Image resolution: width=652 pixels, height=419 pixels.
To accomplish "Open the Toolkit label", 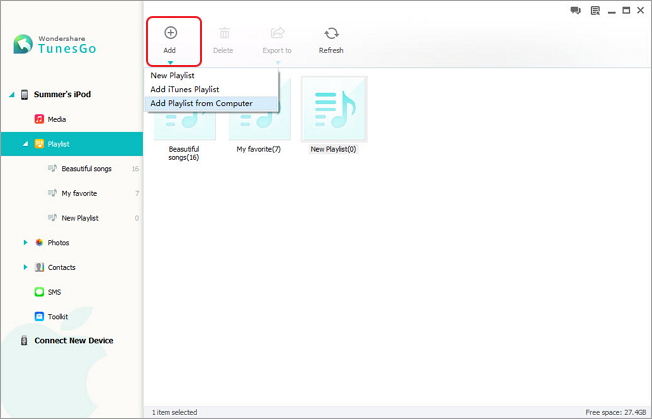I will (x=58, y=316).
